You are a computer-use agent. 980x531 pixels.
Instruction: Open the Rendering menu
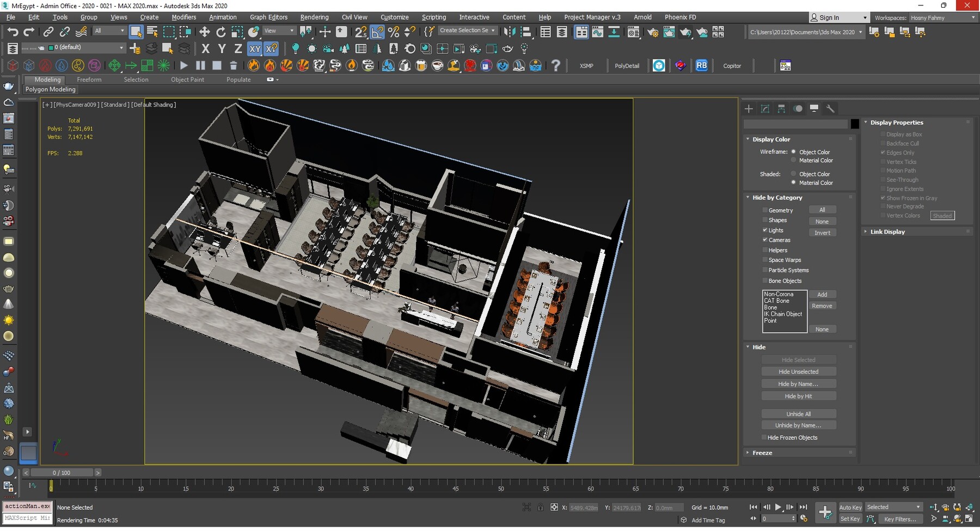314,17
